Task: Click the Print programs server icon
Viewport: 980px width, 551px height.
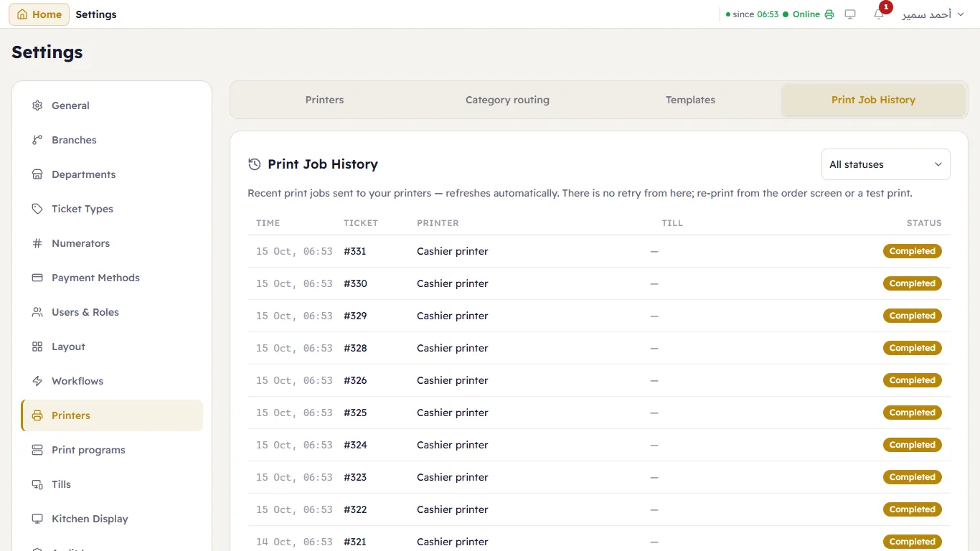Action: click(x=37, y=450)
